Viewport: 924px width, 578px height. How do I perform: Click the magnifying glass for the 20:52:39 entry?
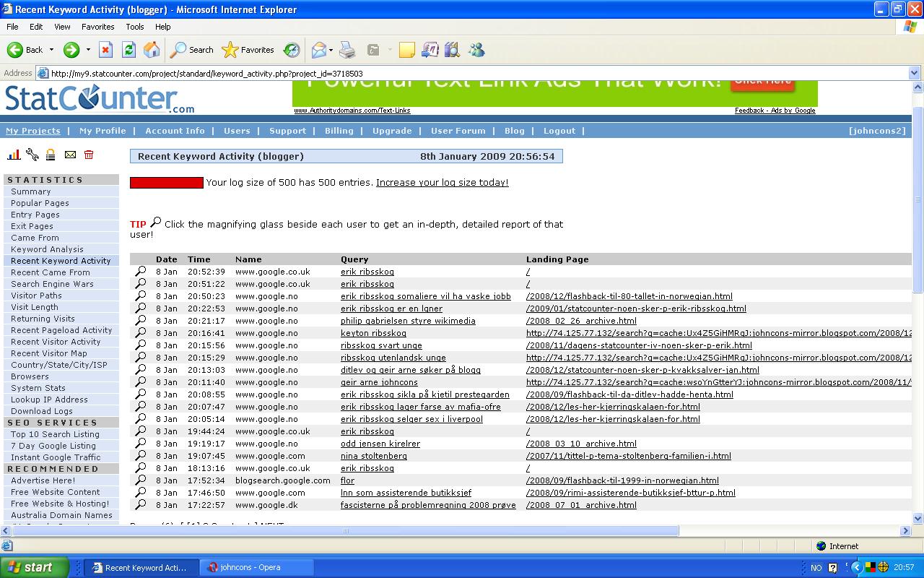coord(141,272)
